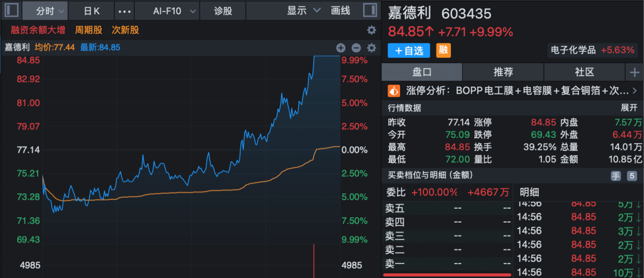Viewport: 644px width, 278px height.
Task: Add stock via ＋自选 button
Action: click(408, 51)
